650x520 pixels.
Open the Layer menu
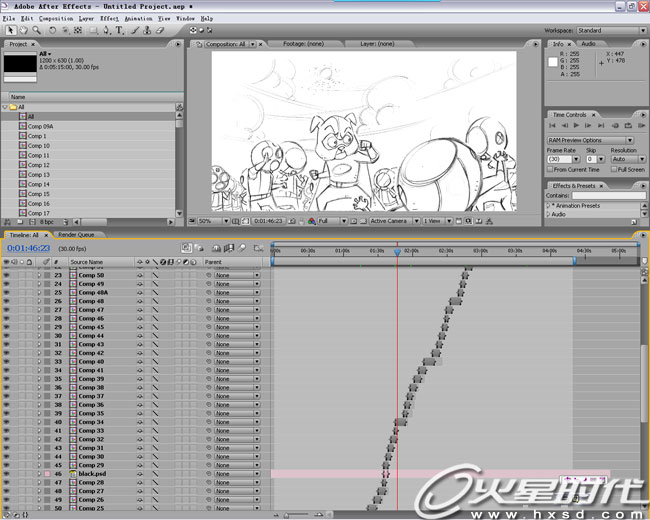coord(86,19)
